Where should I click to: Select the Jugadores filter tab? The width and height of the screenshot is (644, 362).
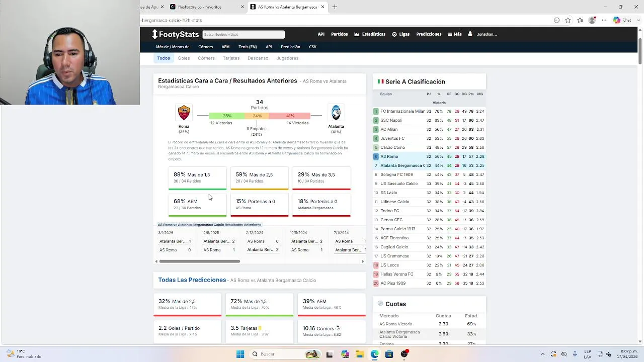pyautogui.click(x=287, y=58)
